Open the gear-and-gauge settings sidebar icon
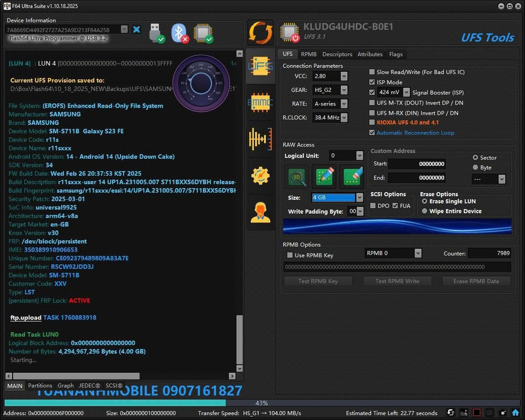The height and width of the screenshot is (420, 525). pos(260,175)
